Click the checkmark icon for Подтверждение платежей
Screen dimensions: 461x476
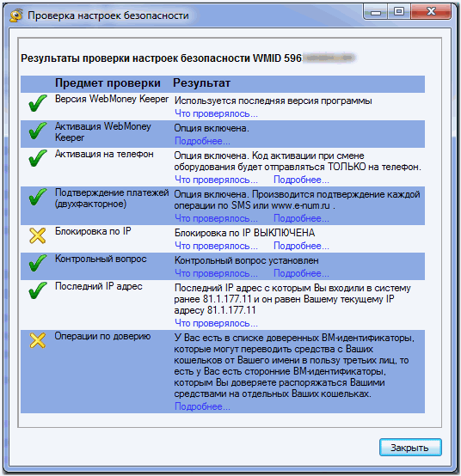point(38,197)
